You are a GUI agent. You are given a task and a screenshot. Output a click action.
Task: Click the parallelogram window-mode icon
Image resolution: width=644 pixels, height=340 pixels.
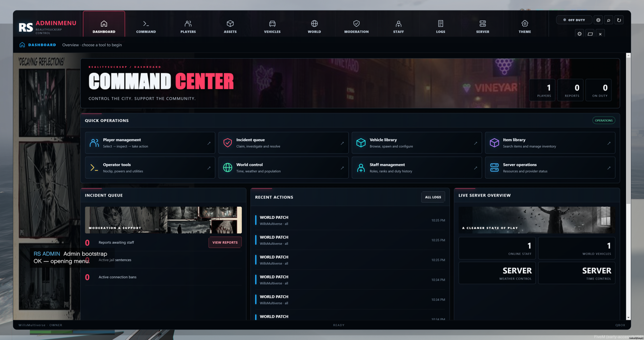point(590,34)
